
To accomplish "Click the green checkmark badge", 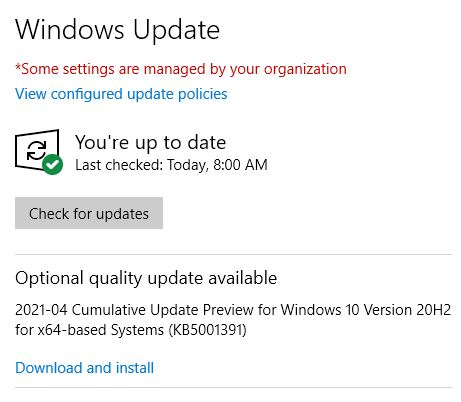I will coord(53,164).
